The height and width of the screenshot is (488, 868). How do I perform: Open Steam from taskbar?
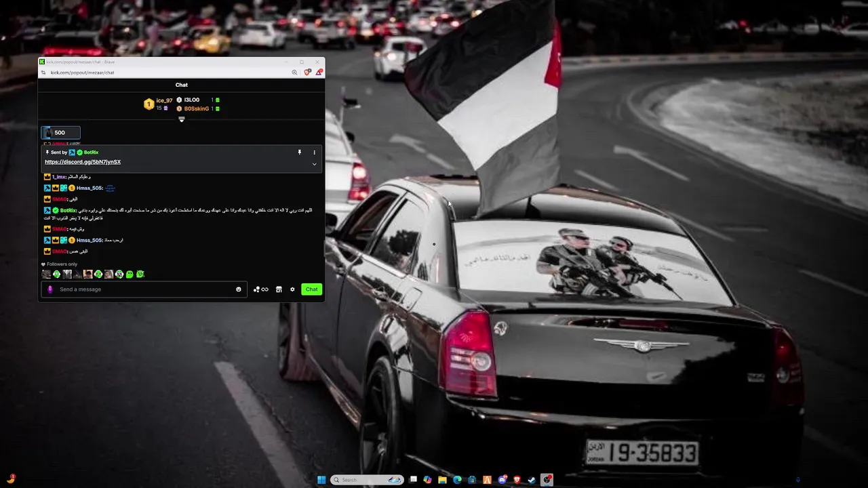(532, 480)
